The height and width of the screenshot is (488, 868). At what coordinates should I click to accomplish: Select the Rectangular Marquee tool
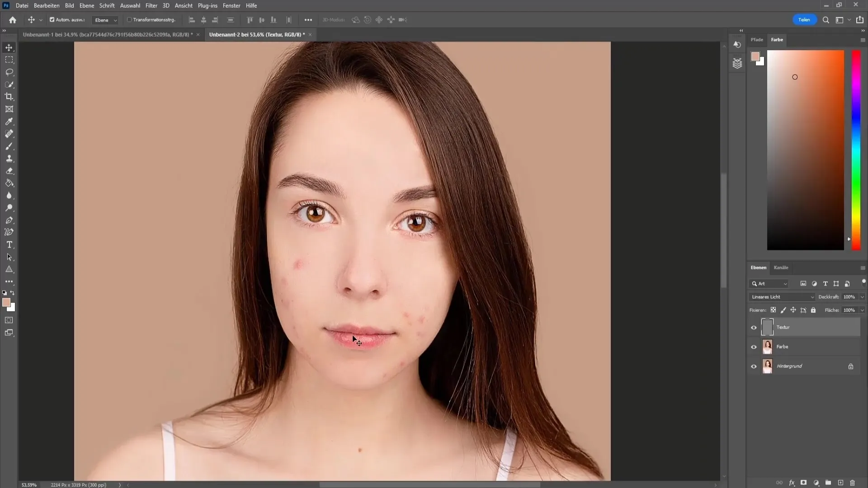[x=9, y=60]
